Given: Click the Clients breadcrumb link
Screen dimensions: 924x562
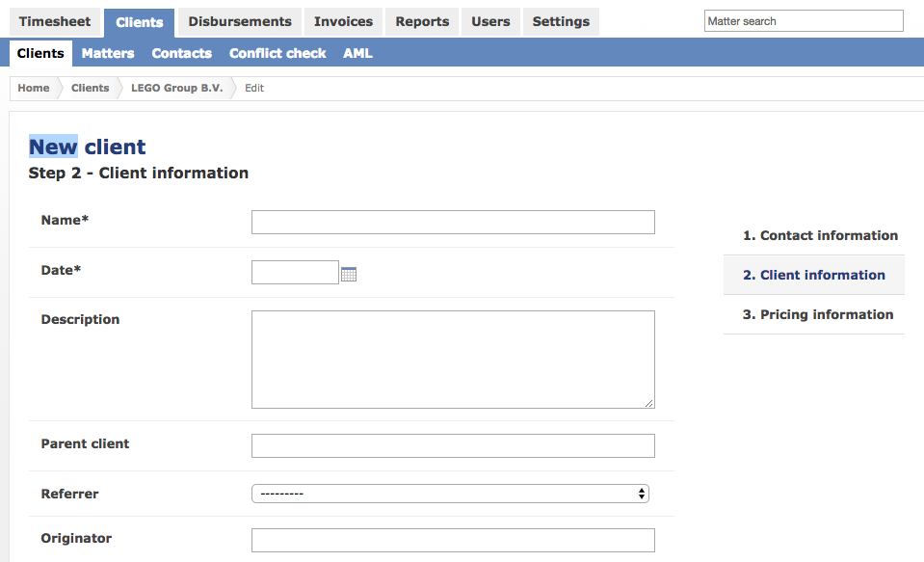Looking at the screenshot, I should pyautogui.click(x=91, y=88).
